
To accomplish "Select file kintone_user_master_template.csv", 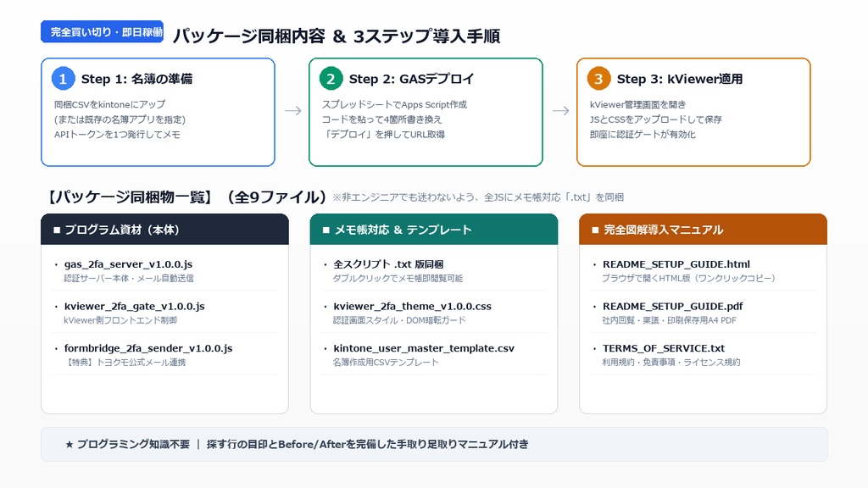I will [424, 348].
